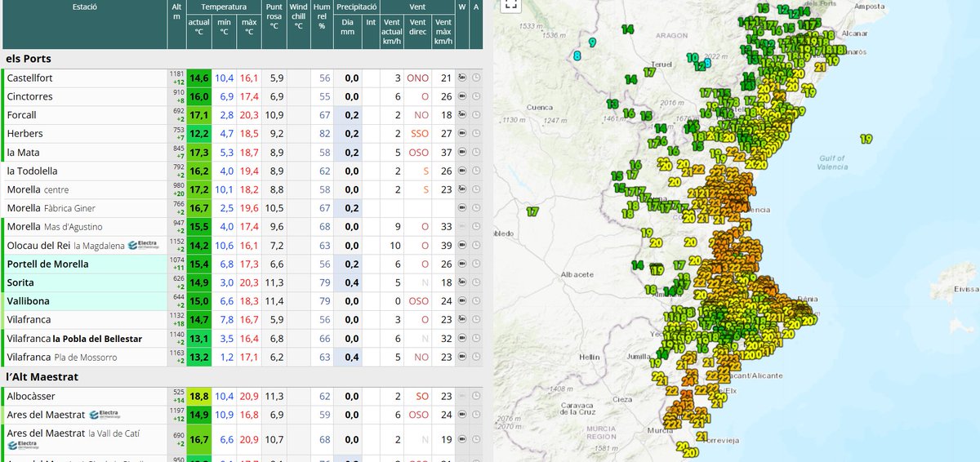Viewport: 980px width, 462px height.
Task: Open the la Mata station link
Action: point(23,153)
